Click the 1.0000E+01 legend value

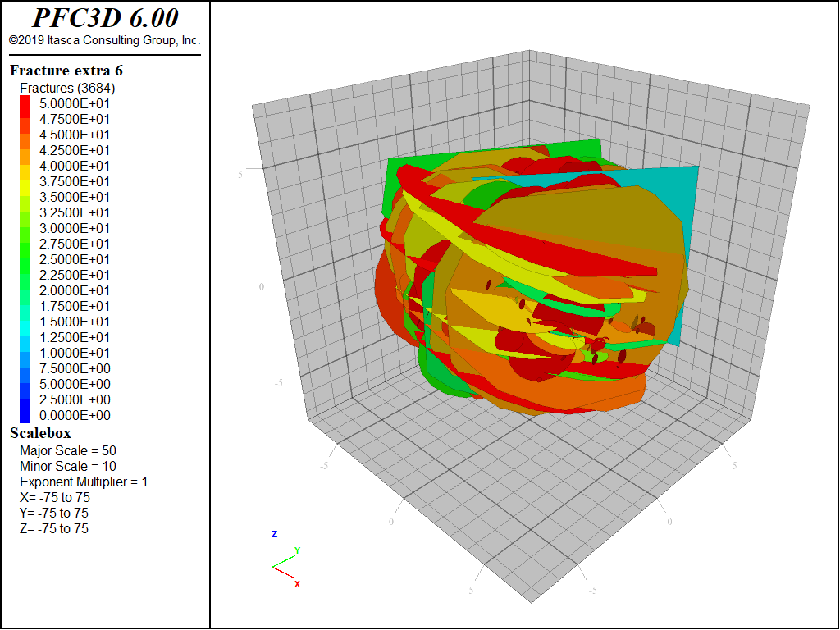click(x=75, y=353)
